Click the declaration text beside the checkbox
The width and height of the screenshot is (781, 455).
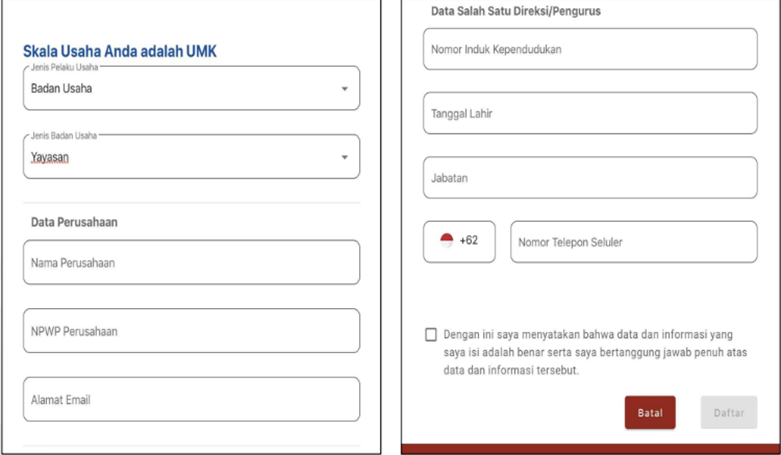(596, 352)
